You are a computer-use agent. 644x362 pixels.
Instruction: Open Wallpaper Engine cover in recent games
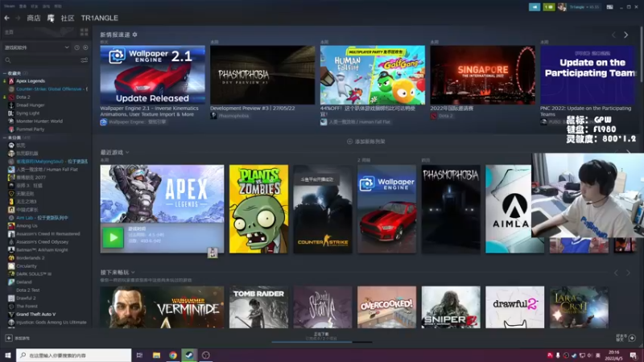pos(387,209)
